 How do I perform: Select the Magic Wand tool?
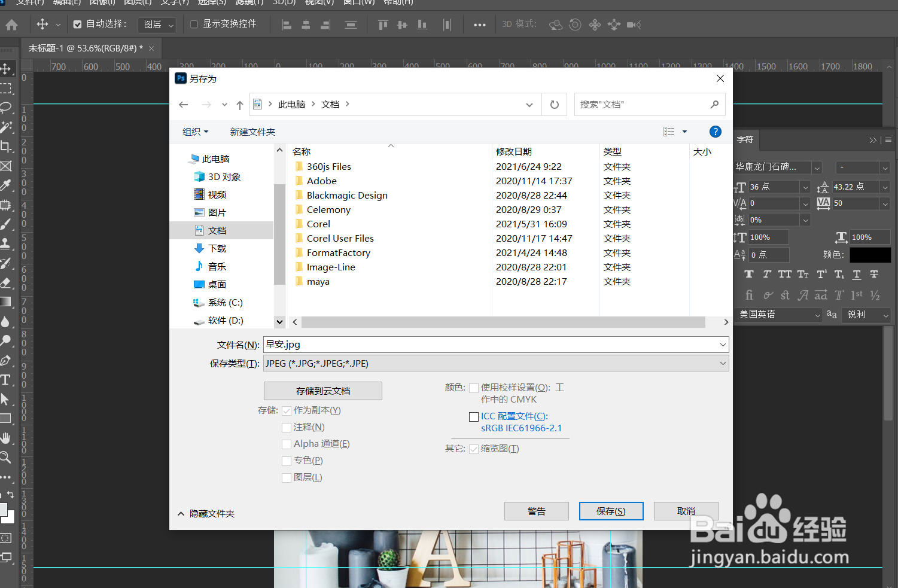(6, 127)
